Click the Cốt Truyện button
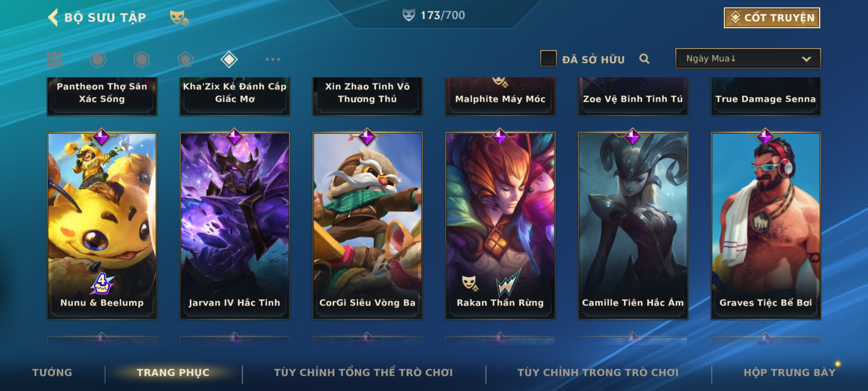The width and height of the screenshot is (868, 391). click(772, 18)
